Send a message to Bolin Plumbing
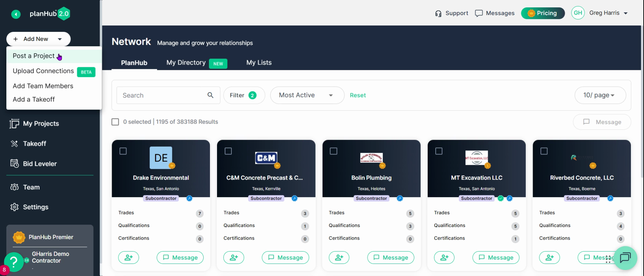644x276 pixels. [391, 258]
